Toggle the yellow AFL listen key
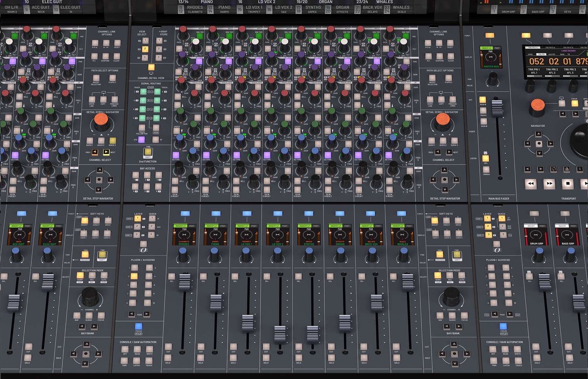Viewport: 588px width, 379px height. [x=486, y=158]
